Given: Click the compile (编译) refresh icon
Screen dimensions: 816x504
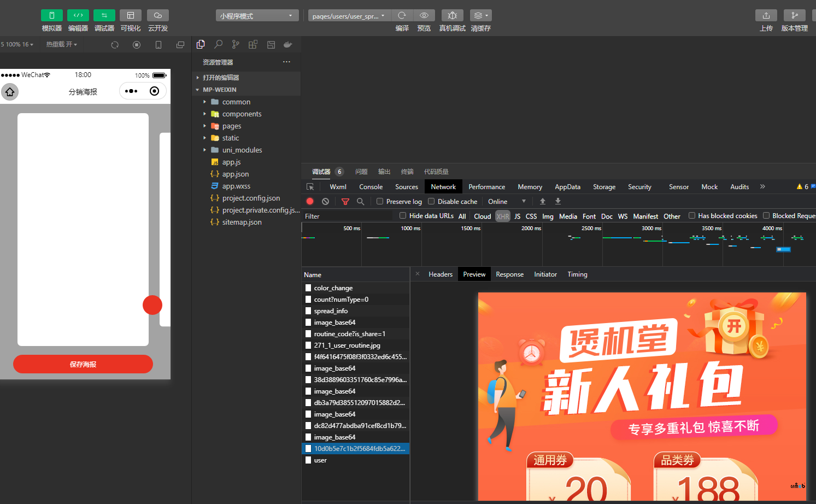Looking at the screenshot, I should [x=402, y=15].
